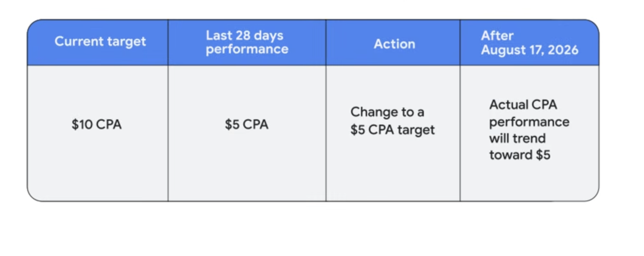Click the Current target column header

[100, 41]
